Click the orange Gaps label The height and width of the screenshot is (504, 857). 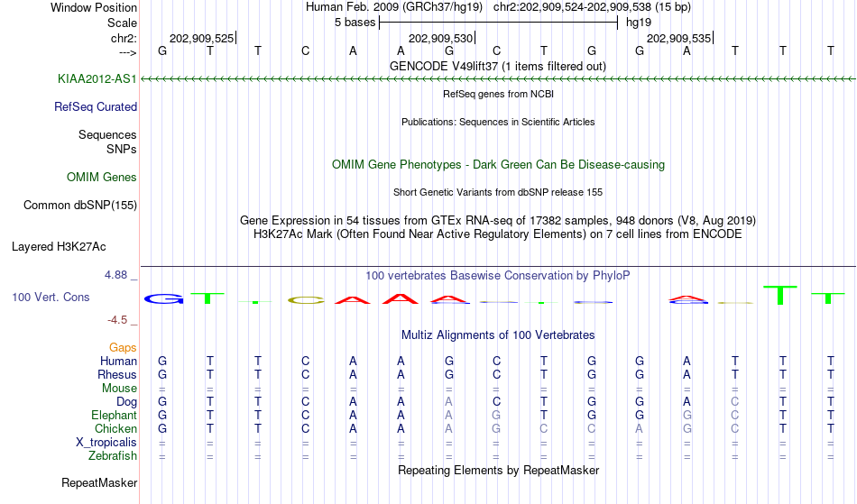(123, 348)
